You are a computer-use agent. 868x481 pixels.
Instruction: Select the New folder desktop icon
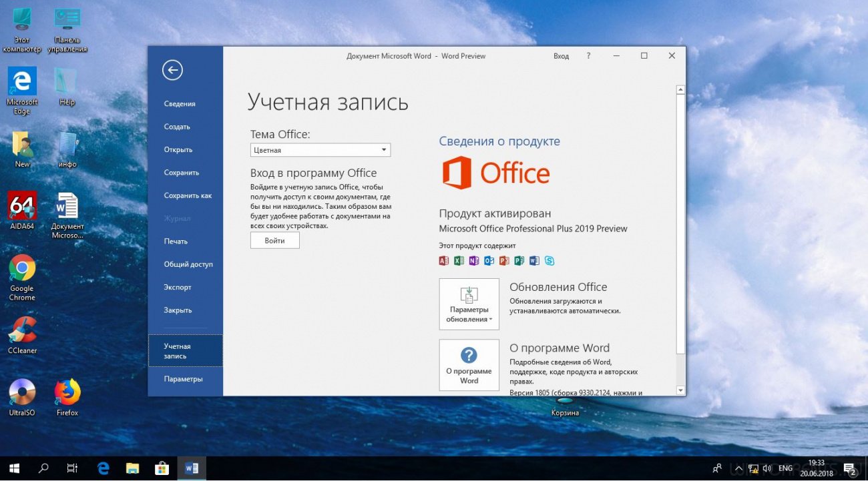(22, 149)
